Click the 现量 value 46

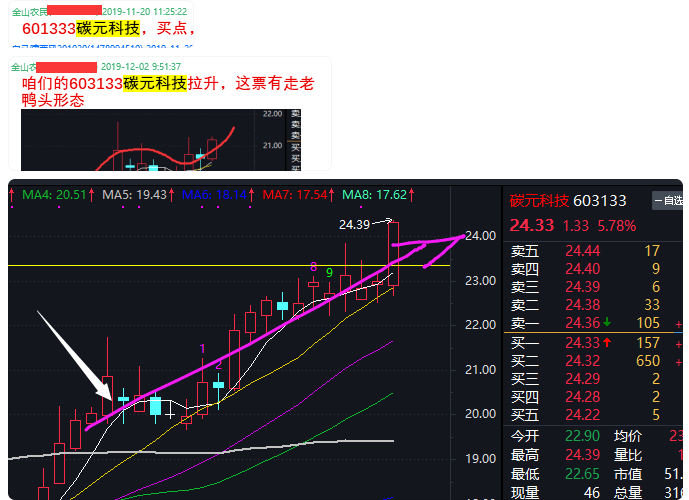pos(592,493)
